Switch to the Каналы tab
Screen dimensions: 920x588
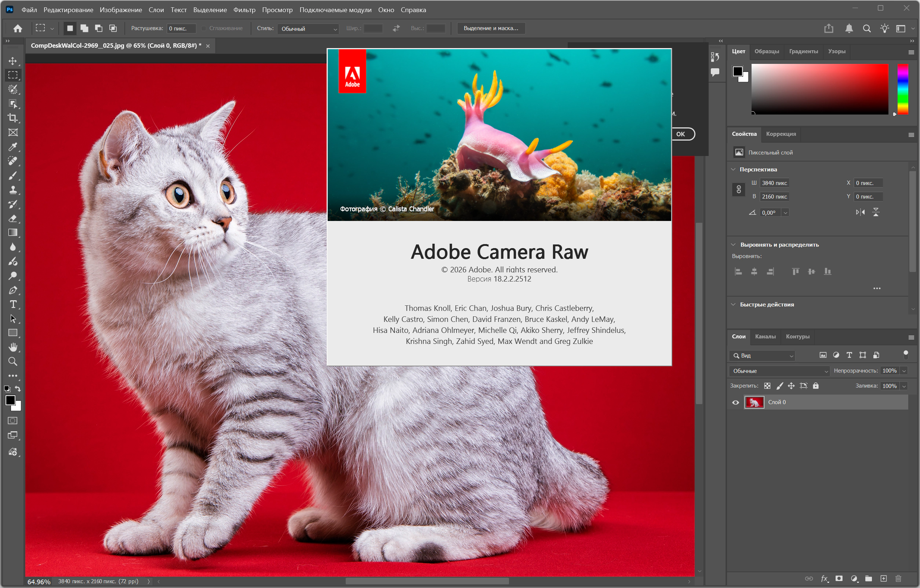[x=765, y=337]
